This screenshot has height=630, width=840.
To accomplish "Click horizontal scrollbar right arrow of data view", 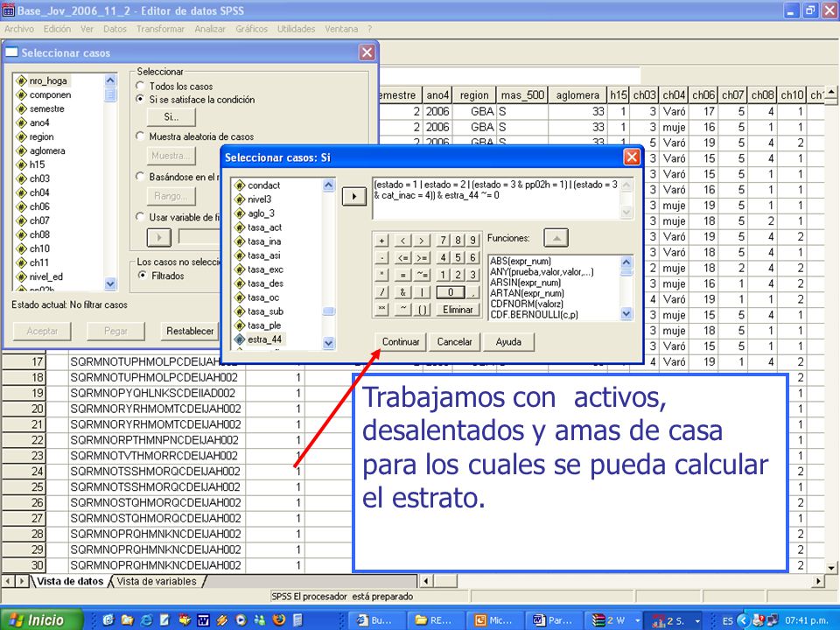I will 819,581.
